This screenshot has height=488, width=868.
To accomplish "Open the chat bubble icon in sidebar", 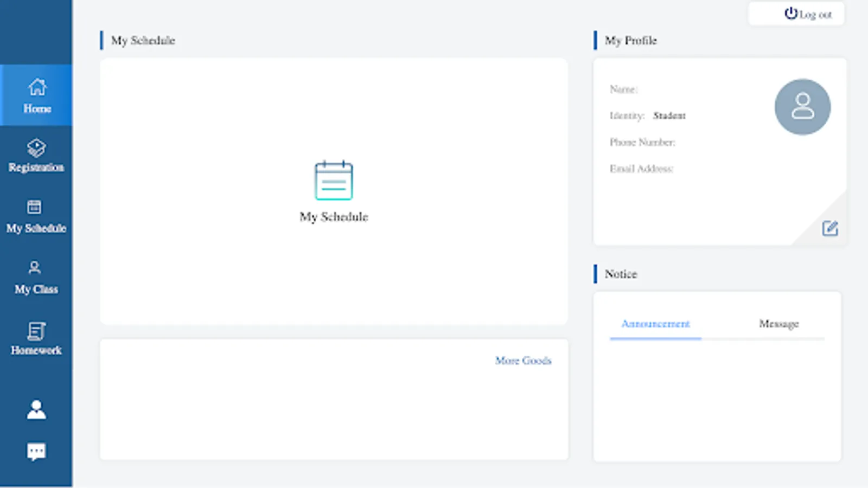I will (36, 452).
